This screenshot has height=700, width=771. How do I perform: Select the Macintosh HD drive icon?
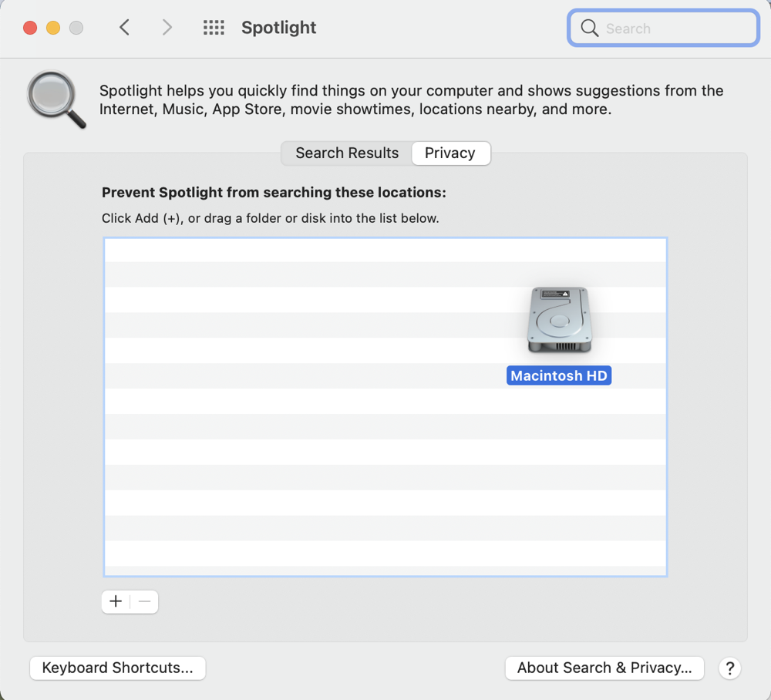559,320
